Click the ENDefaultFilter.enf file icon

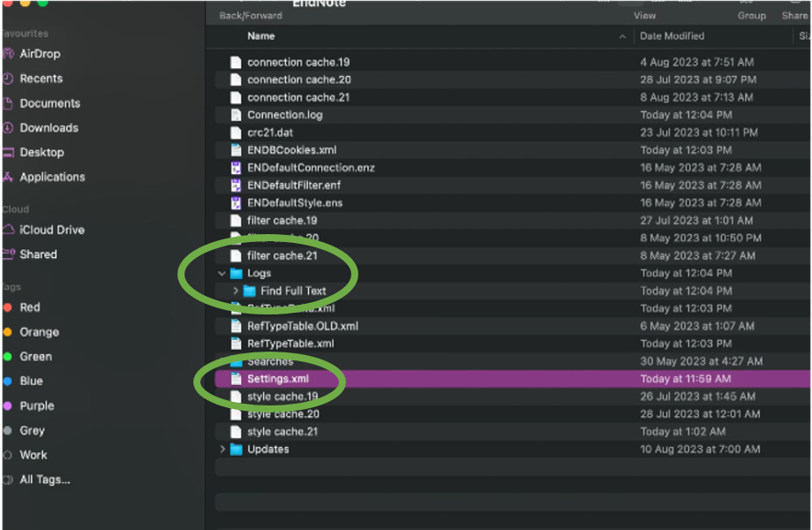tap(236, 185)
